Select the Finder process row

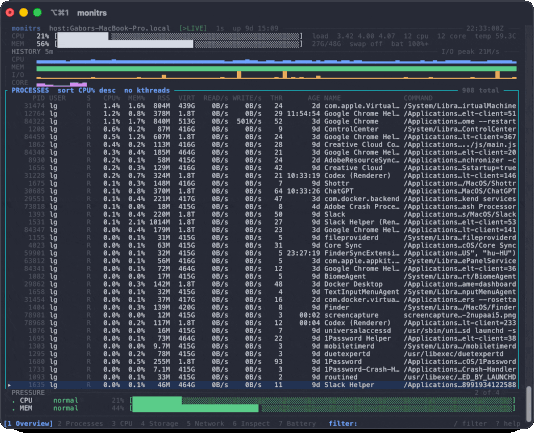262,307
